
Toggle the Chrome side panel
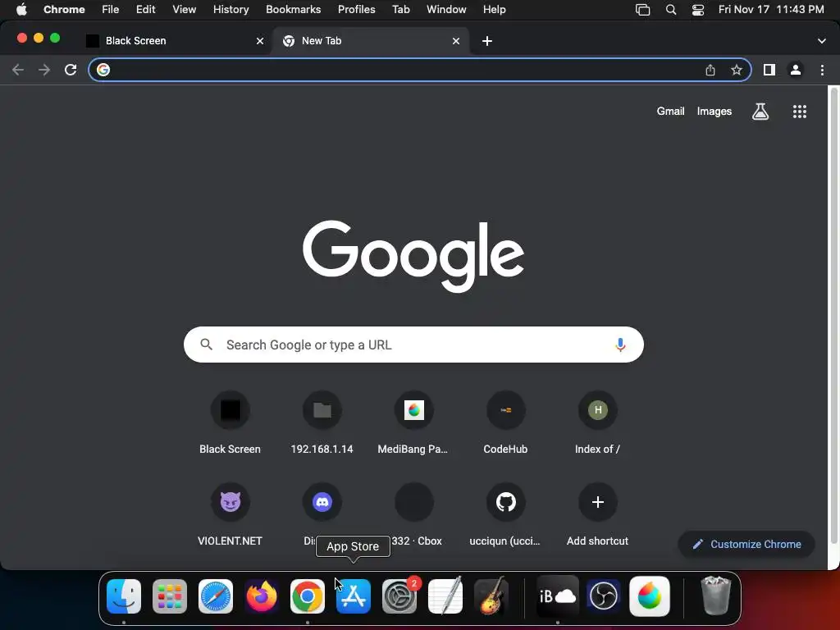[769, 70]
